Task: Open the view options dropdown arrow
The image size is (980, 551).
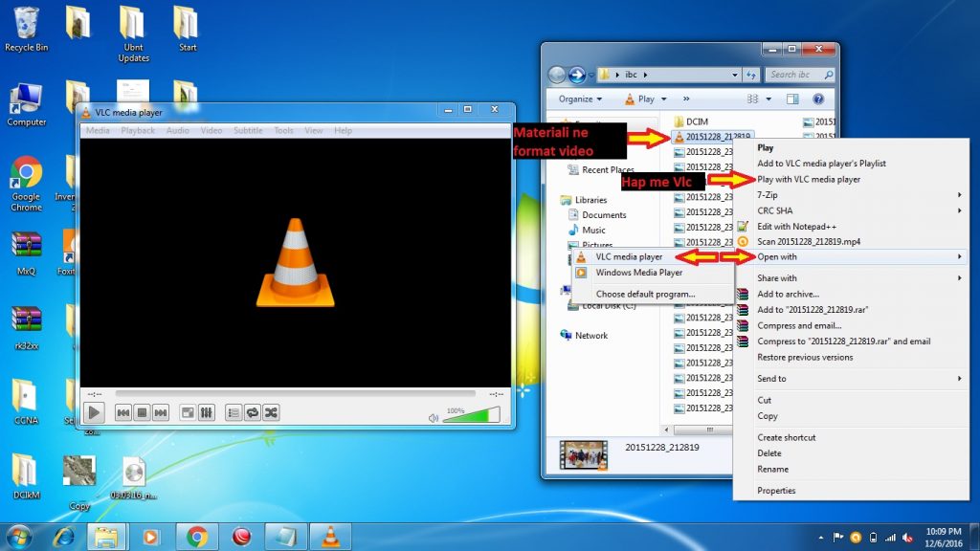Action: (x=768, y=99)
